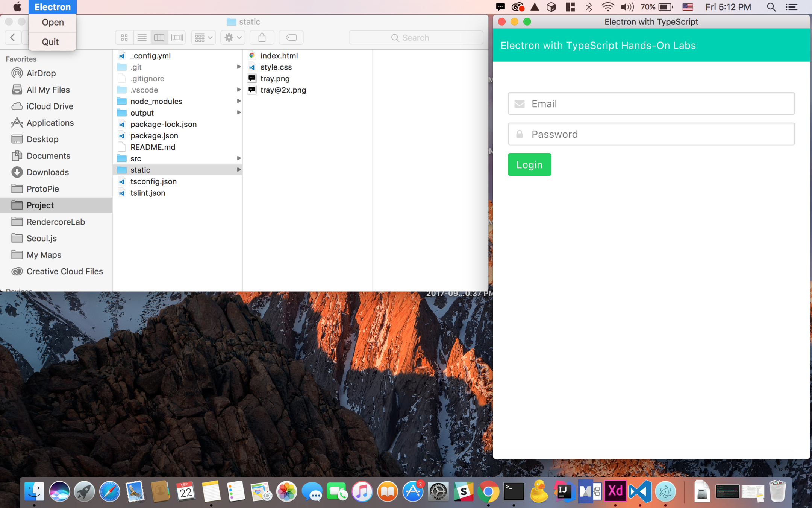Switch Finder to icon view
The image size is (812, 508).
coord(124,38)
